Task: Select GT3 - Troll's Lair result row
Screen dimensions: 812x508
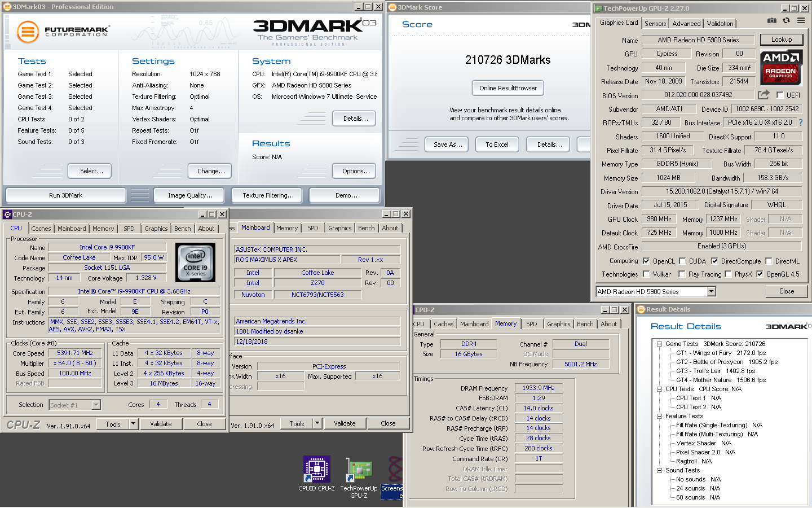Action: pyautogui.click(x=715, y=371)
